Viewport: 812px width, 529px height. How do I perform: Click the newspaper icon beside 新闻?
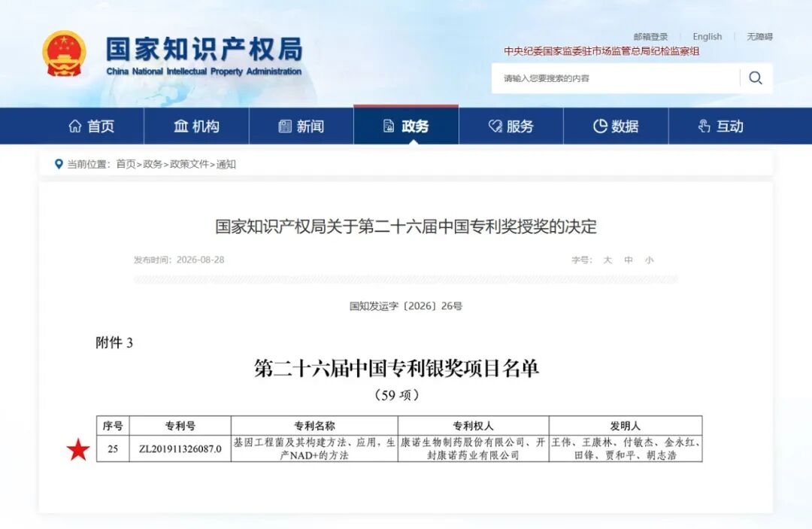tap(285, 126)
